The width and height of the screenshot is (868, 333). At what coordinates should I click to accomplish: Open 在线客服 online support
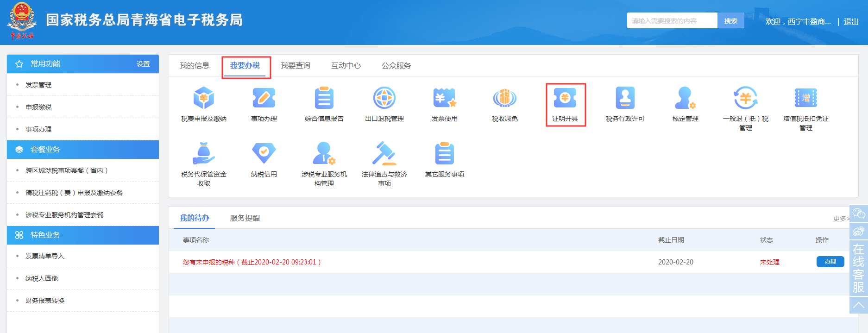pos(859,268)
